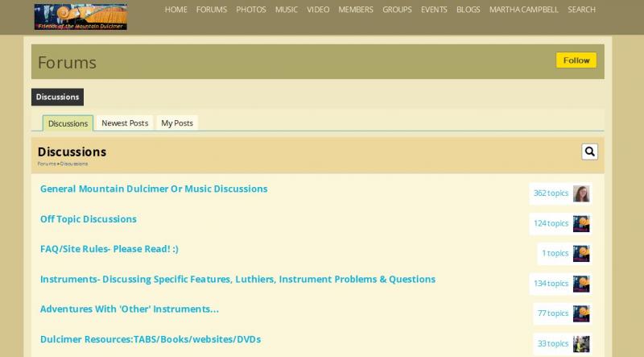Open avatar beside 77 topics
The image size is (644, 357).
pos(581,313)
